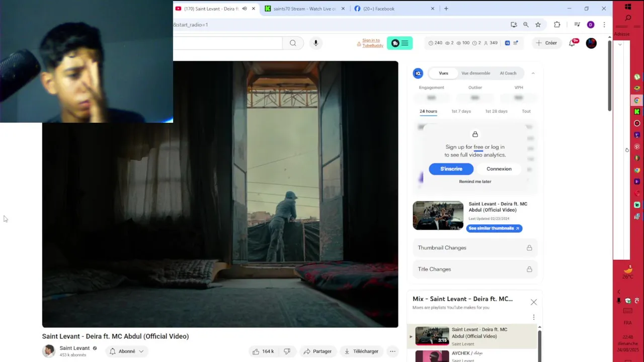Click the S'inscrire button

click(451, 169)
